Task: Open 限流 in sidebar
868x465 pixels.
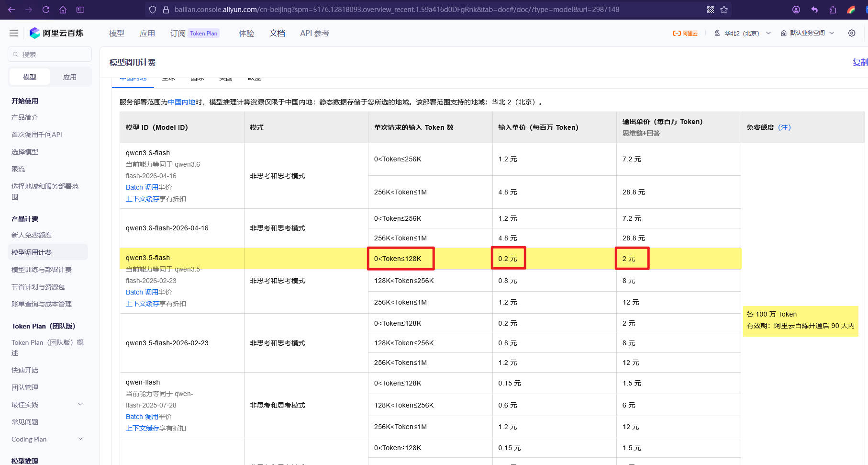Action: click(x=18, y=169)
